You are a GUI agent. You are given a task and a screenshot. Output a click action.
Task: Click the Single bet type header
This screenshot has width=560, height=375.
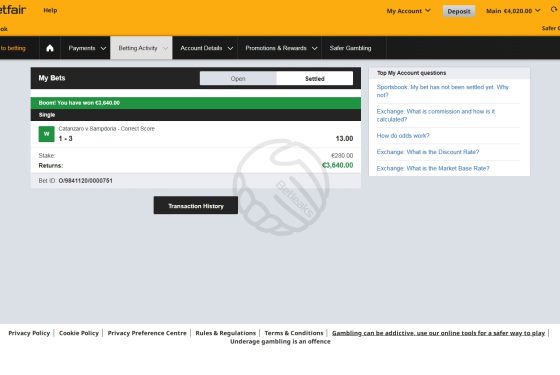point(196,115)
